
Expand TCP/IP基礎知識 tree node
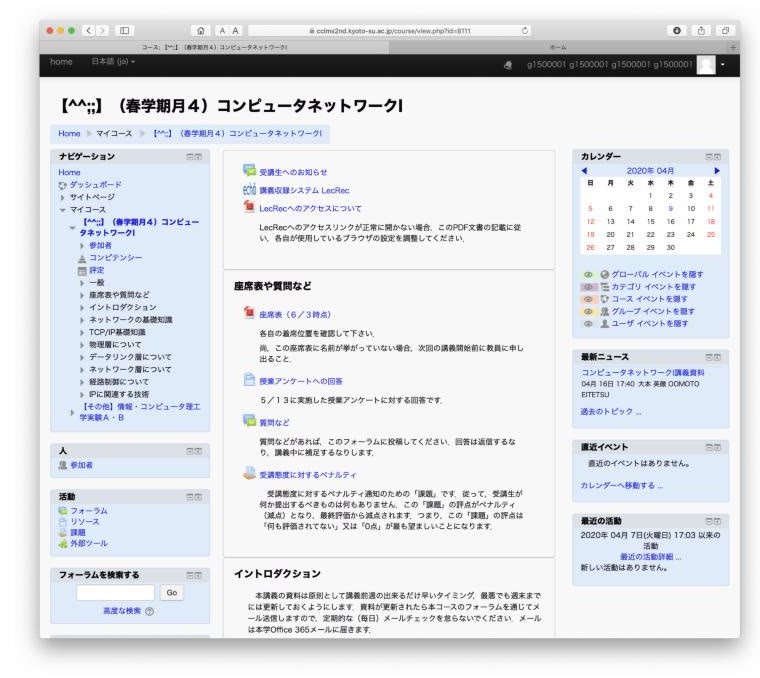click(x=82, y=332)
